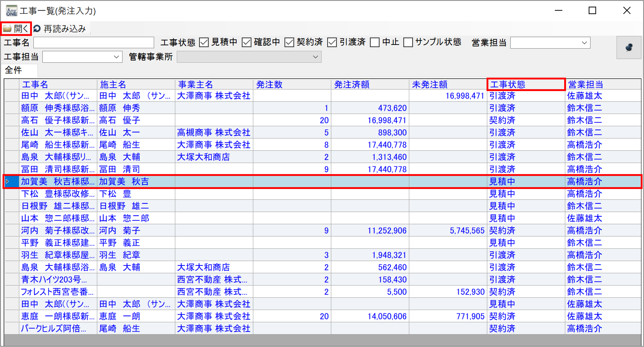Click the 開く folder icon
Image resolution: width=644 pixels, height=347 pixels.
(7, 29)
